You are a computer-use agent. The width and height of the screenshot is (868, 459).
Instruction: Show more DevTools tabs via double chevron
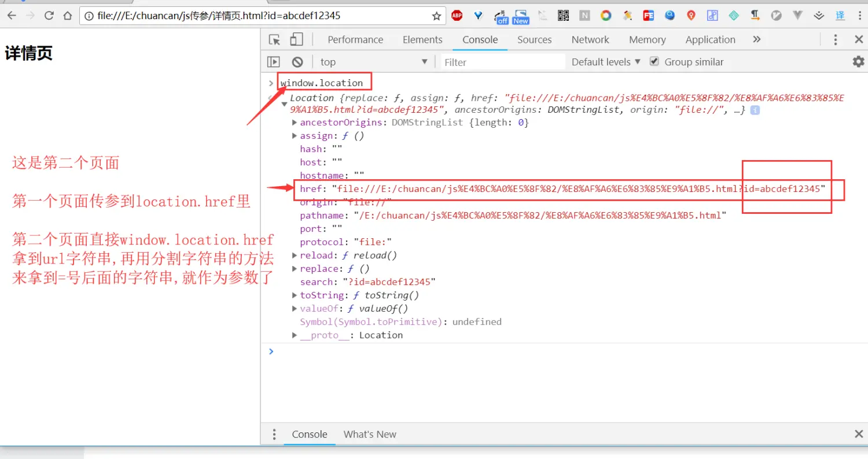tap(757, 39)
